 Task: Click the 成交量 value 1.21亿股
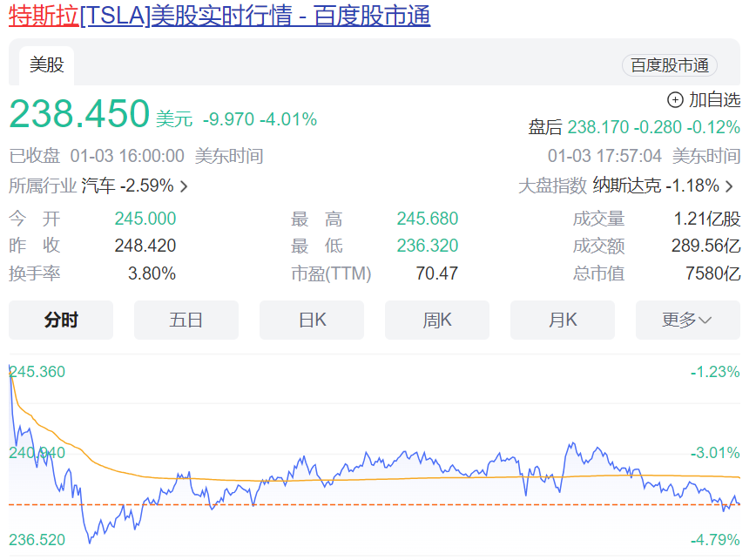pos(706,219)
